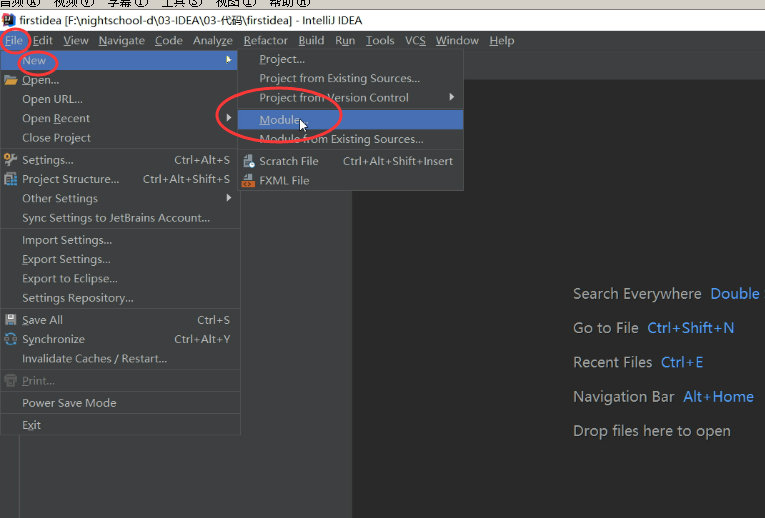
Task: Open Settings Repository... menu item
Action: [119, 298]
